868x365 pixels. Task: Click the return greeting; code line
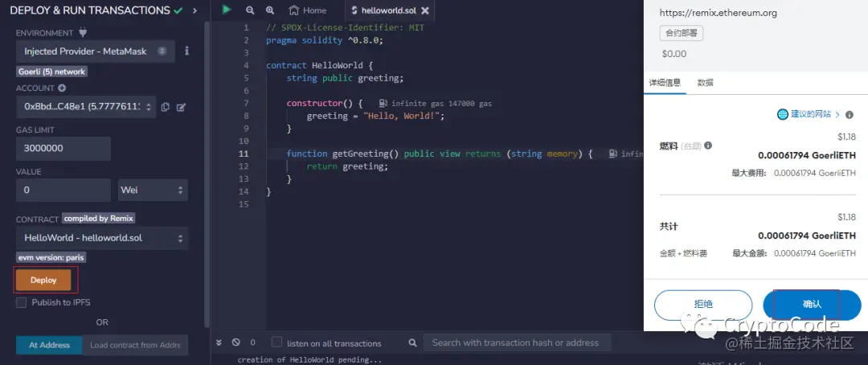348,166
